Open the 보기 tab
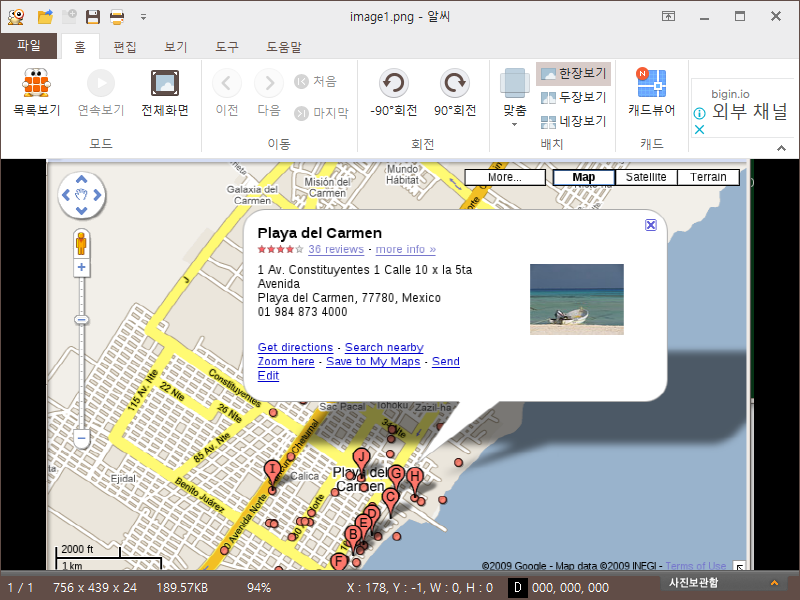Viewport: 800px width, 600px height. [176, 47]
